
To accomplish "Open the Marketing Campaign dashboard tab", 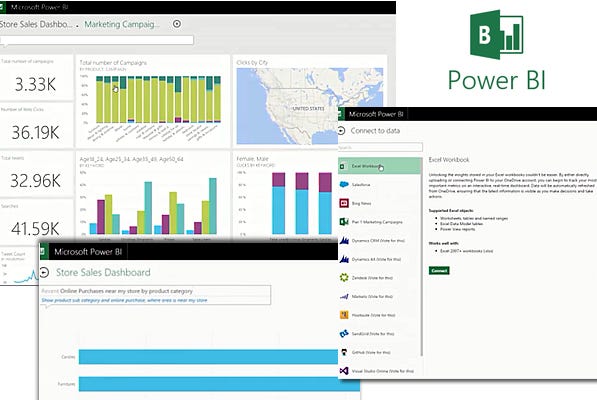I will pyautogui.click(x=122, y=24).
